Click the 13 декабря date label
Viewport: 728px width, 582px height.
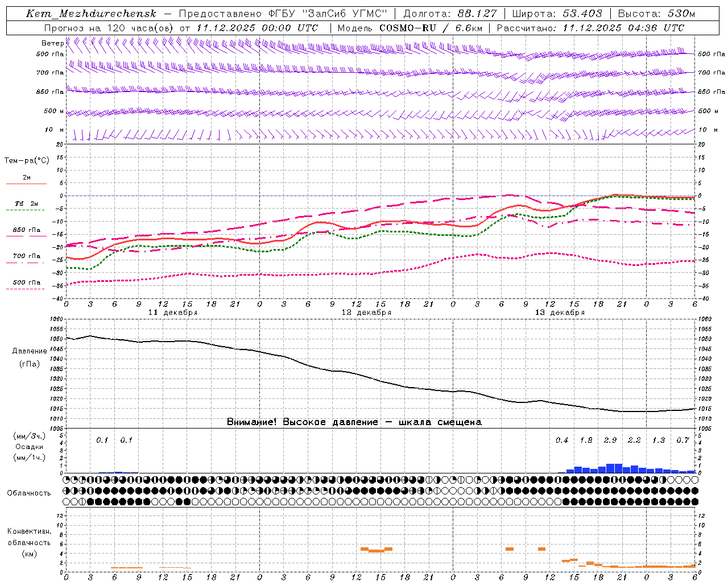pos(560,313)
